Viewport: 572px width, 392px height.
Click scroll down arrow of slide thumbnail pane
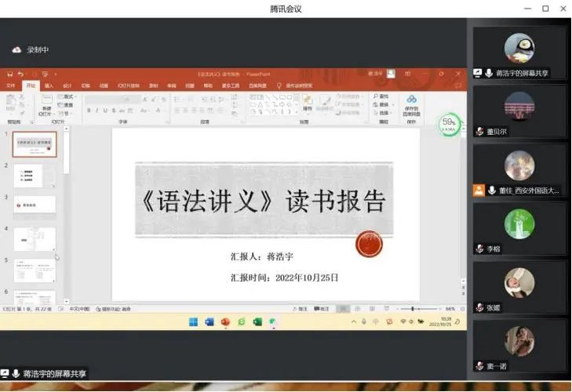coord(66,301)
